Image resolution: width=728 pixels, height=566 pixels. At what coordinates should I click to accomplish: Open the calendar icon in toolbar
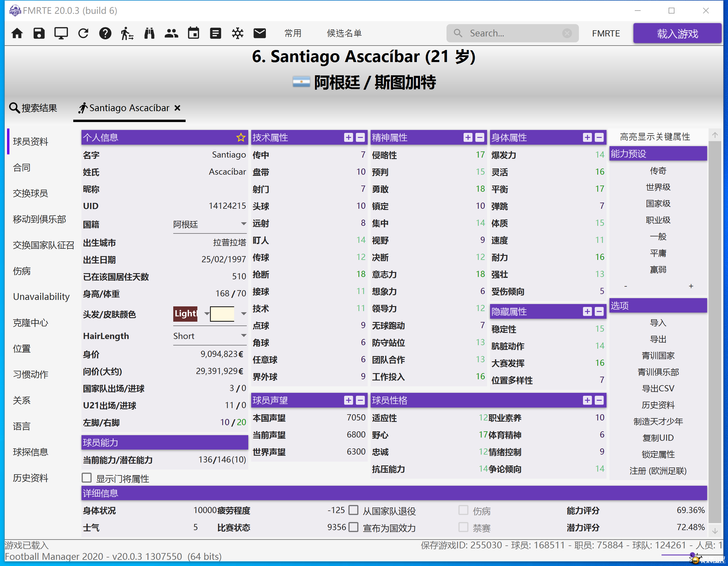[193, 33]
